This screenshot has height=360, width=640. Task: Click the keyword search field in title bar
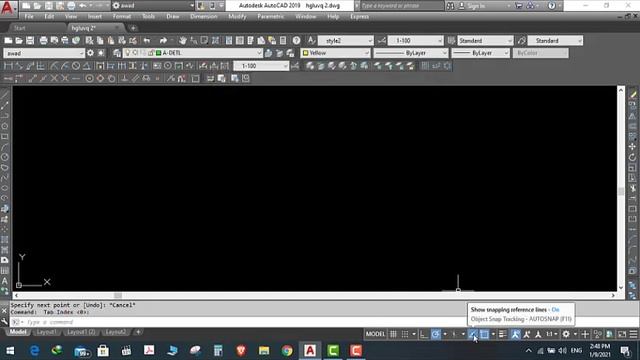402,6
